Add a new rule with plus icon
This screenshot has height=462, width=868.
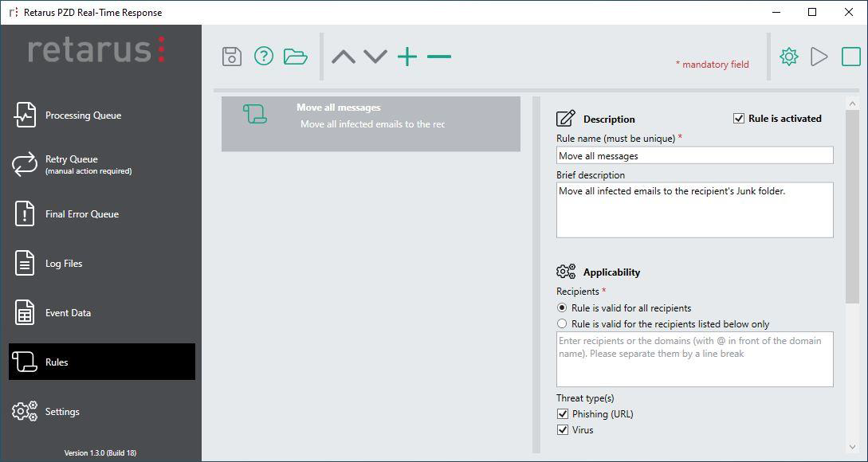(x=407, y=57)
